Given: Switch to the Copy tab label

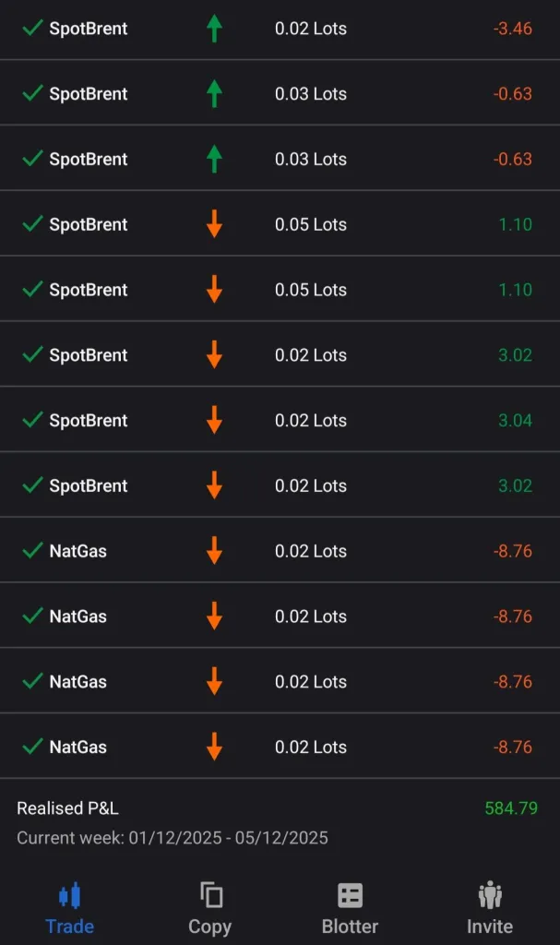Looking at the screenshot, I should [x=210, y=927].
